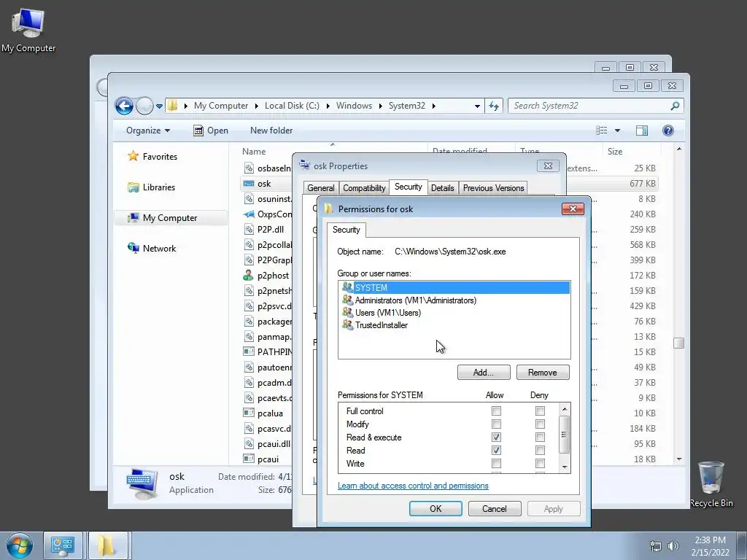Click the Add... button

(484, 373)
